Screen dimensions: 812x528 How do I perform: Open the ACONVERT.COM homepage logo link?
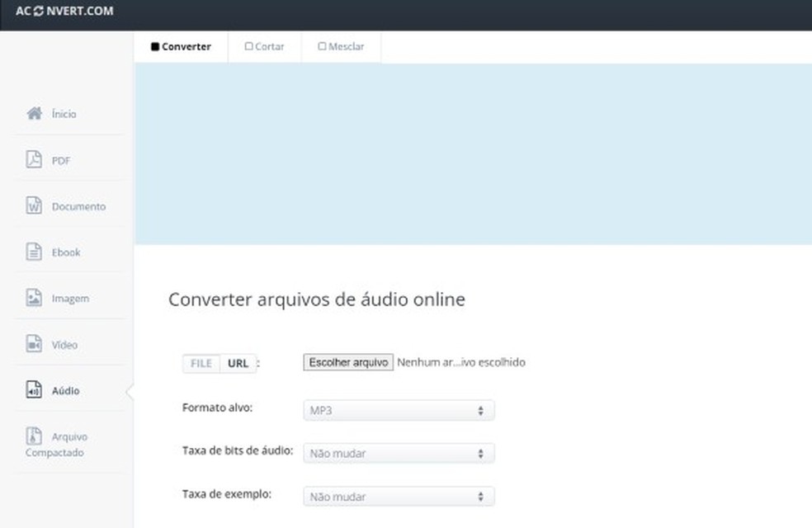(64, 12)
